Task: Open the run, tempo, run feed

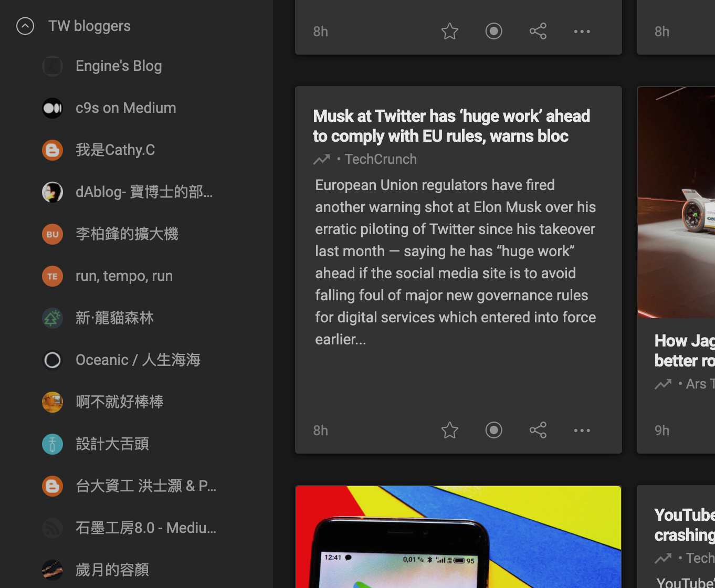Action: point(124,276)
